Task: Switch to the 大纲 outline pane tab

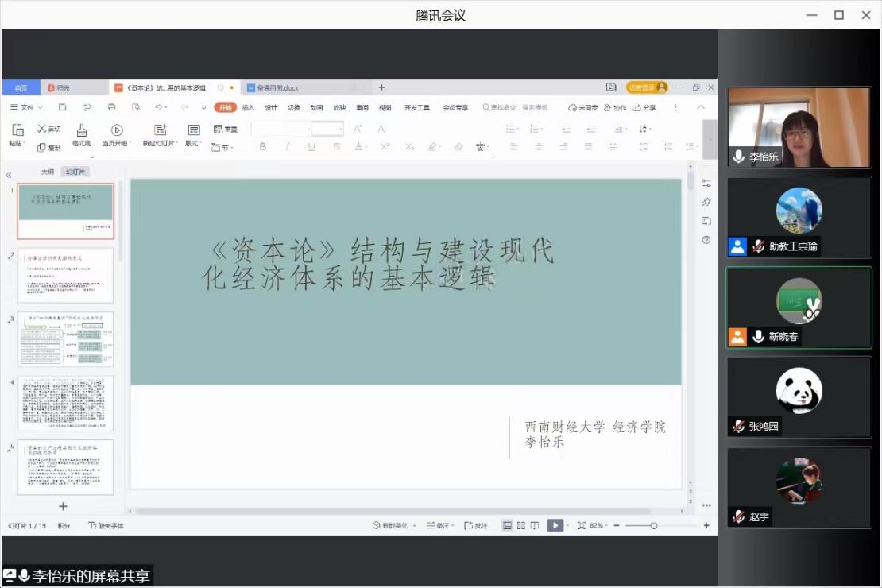Action: point(48,172)
